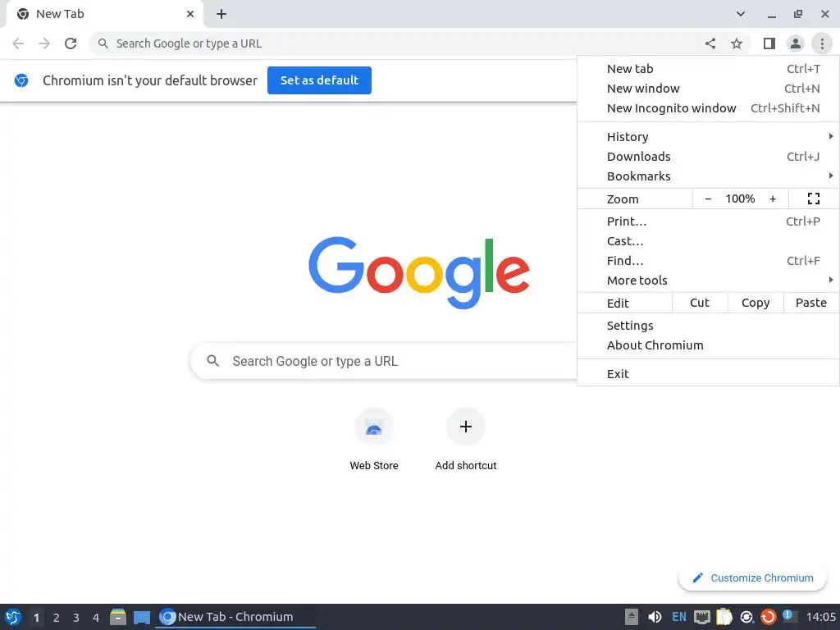Click the orange update notifier tray icon
Image resolution: width=840 pixels, height=630 pixels.
(x=768, y=617)
